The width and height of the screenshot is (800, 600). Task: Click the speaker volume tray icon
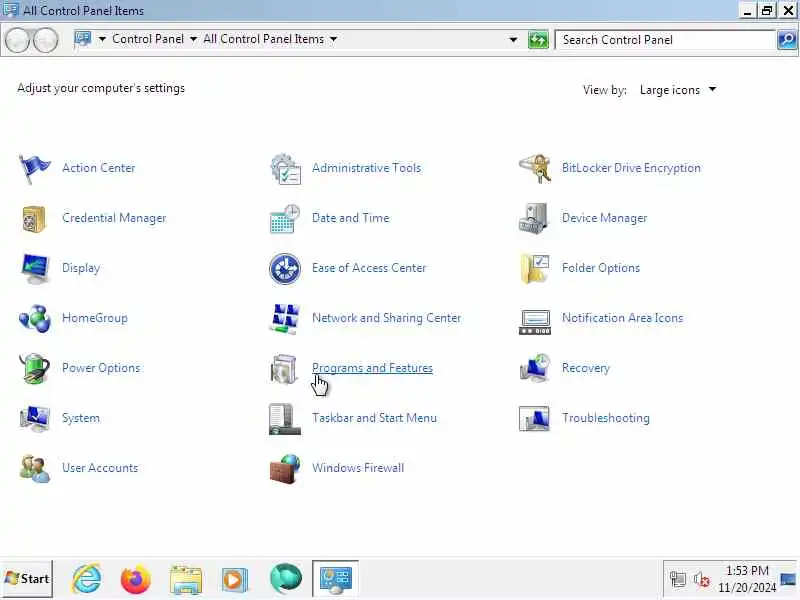click(702, 580)
